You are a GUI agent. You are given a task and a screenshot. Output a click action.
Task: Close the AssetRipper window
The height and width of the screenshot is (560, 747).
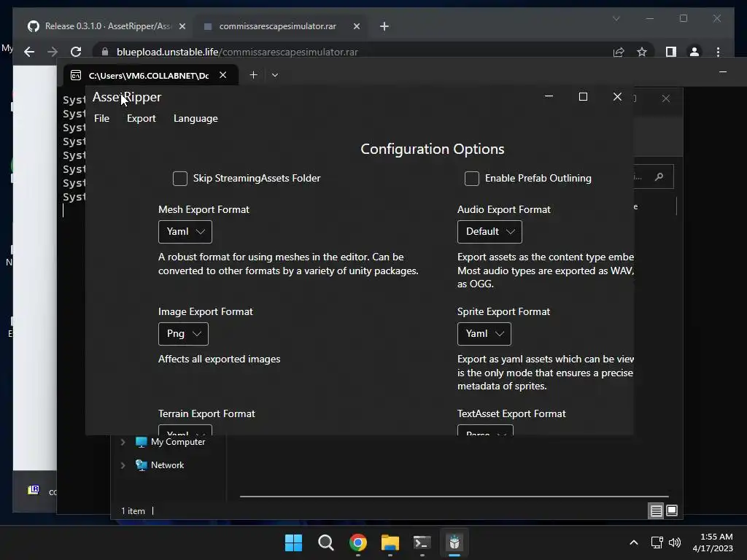click(x=617, y=97)
